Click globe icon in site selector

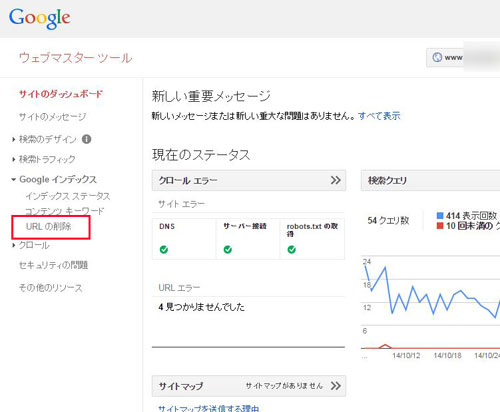click(437, 57)
